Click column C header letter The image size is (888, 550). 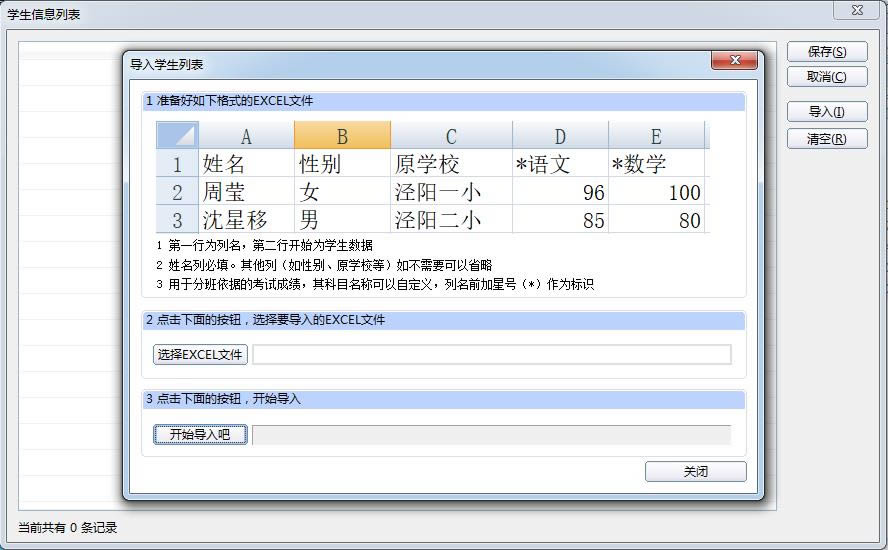tap(451, 136)
